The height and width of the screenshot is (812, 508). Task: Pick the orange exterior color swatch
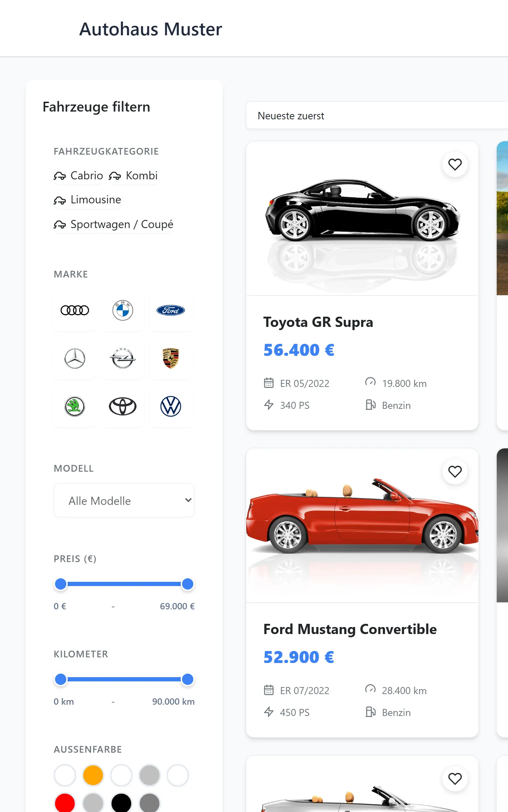93,775
